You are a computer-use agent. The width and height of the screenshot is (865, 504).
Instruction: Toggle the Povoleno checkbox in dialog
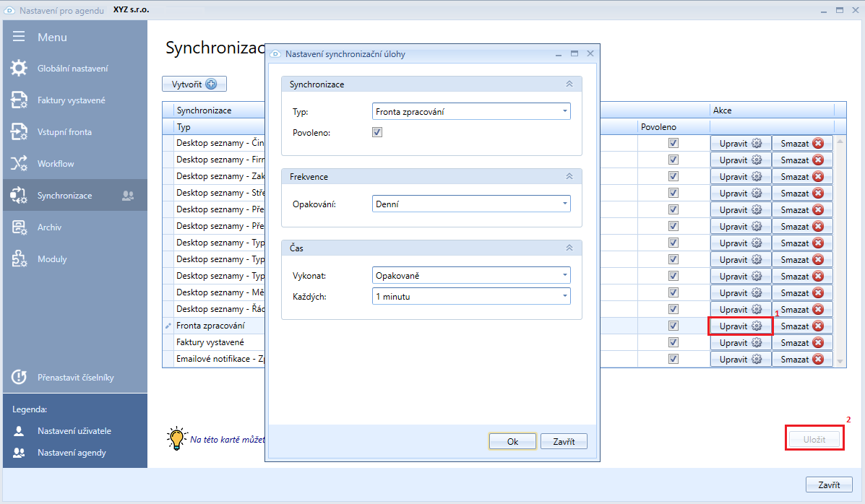click(377, 132)
